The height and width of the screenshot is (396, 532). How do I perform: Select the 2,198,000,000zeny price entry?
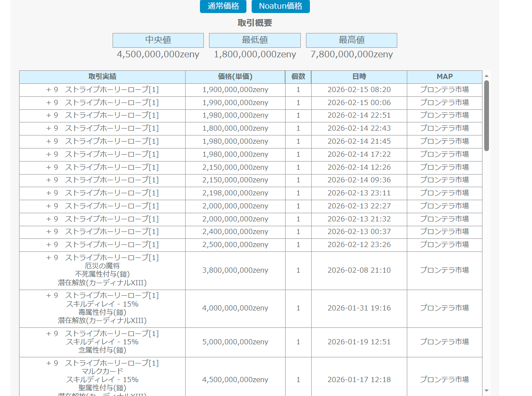235,193
